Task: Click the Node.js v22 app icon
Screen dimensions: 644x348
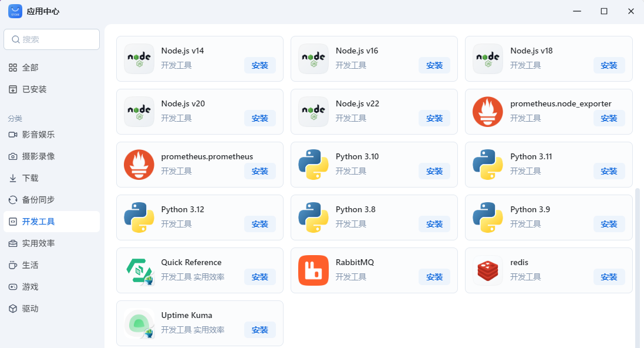Action: point(313,112)
